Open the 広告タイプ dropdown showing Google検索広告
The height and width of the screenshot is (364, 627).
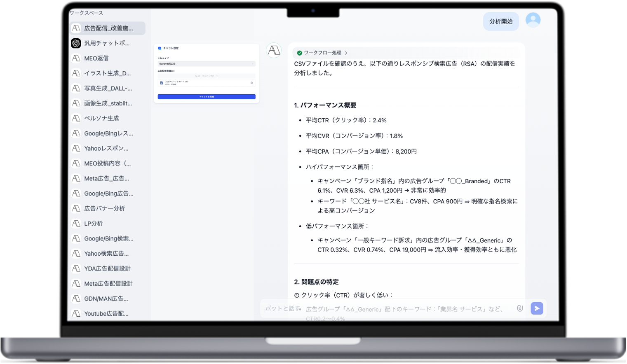click(x=206, y=64)
